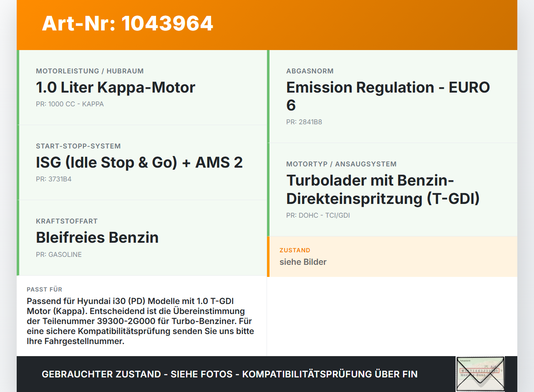Screen dimensions: 534x392
Task: Click the orange ZUSTAND label
Action: pos(295,250)
